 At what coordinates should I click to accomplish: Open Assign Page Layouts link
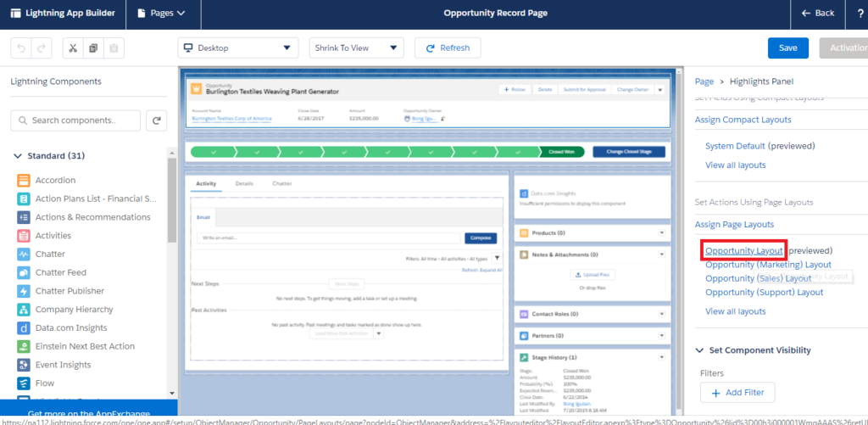point(734,225)
